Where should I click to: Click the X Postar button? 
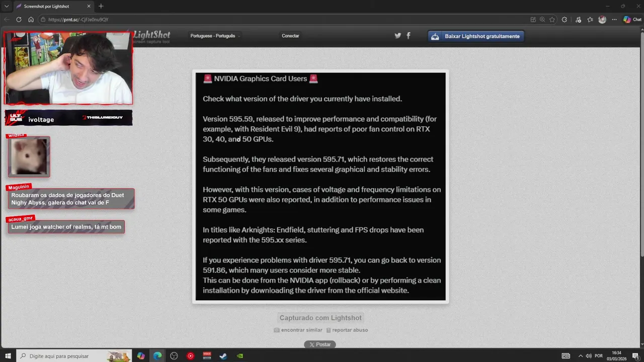pos(320,344)
